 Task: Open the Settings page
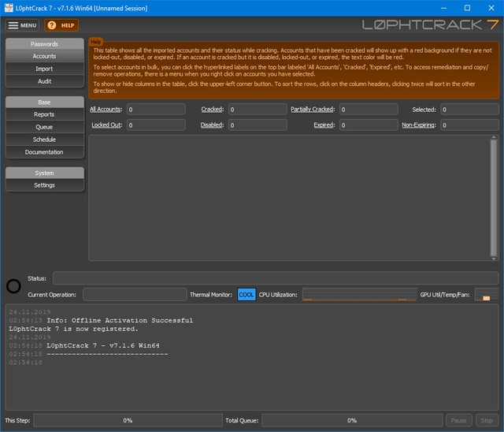pos(44,185)
